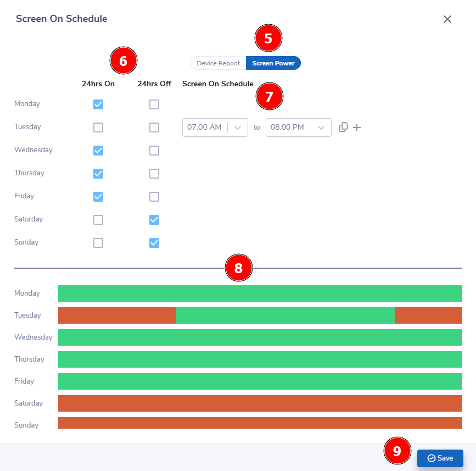Click the Saturday label in checkbox list
This screenshot has width=476, height=471.
coord(29,219)
